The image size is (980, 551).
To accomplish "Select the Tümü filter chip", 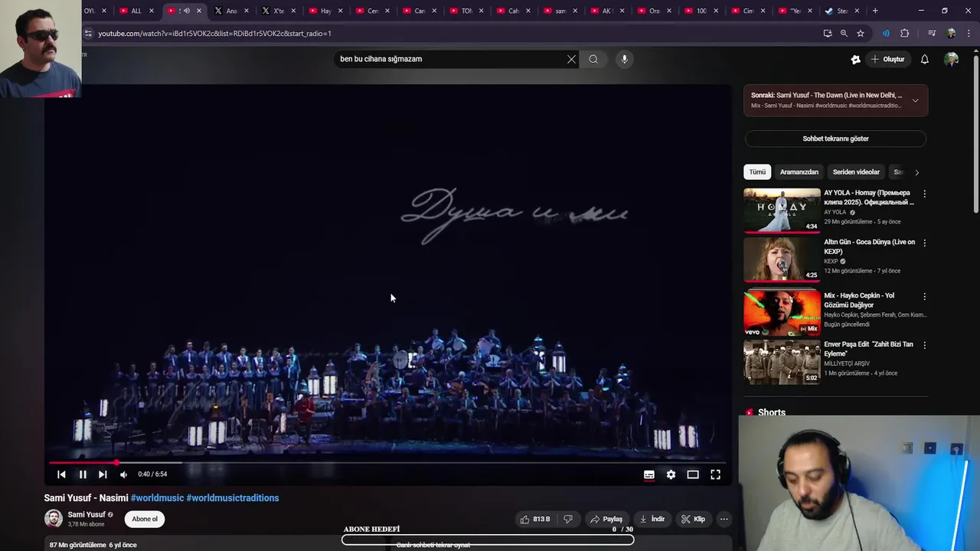I will tap(757, 172).
